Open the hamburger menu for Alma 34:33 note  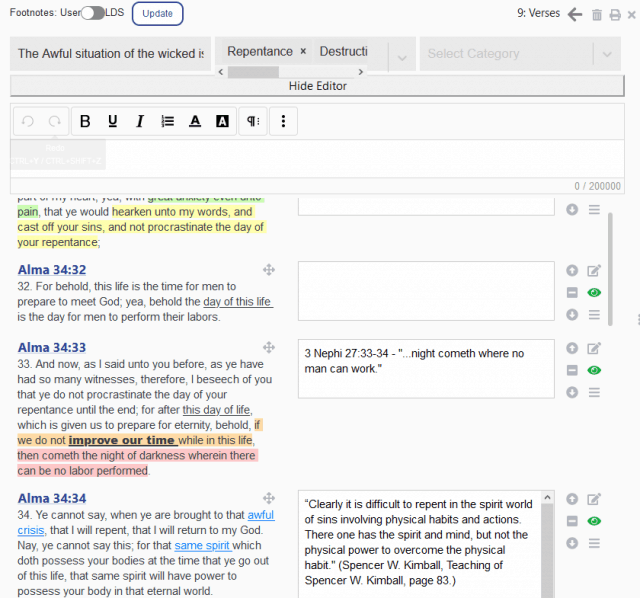coord(594,392)
